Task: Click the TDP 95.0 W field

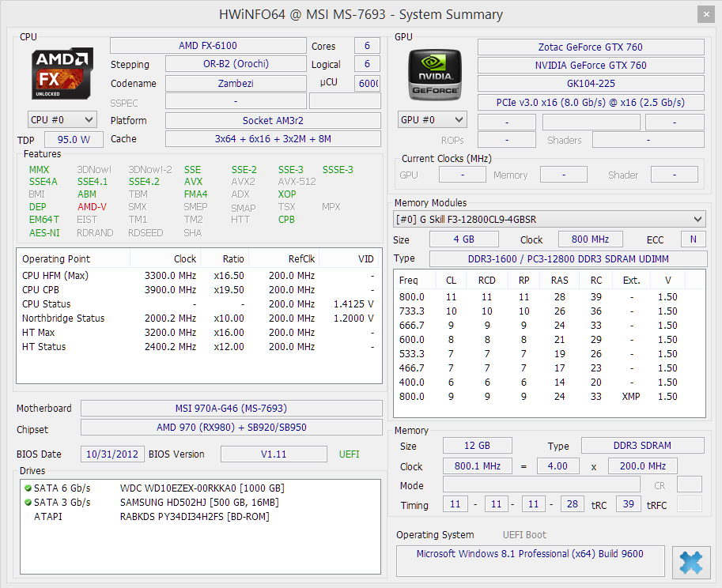Action: pos(74,139)
